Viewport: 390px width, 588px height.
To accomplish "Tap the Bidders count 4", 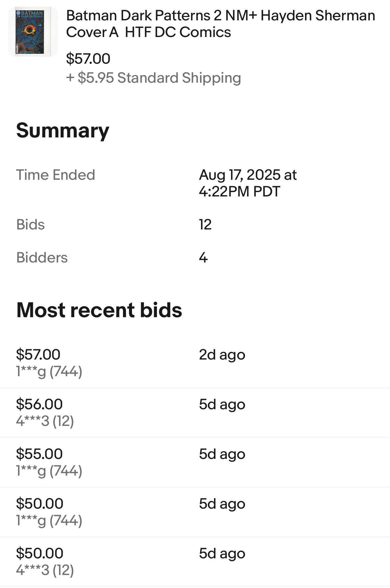I will (x=203, y=257).
